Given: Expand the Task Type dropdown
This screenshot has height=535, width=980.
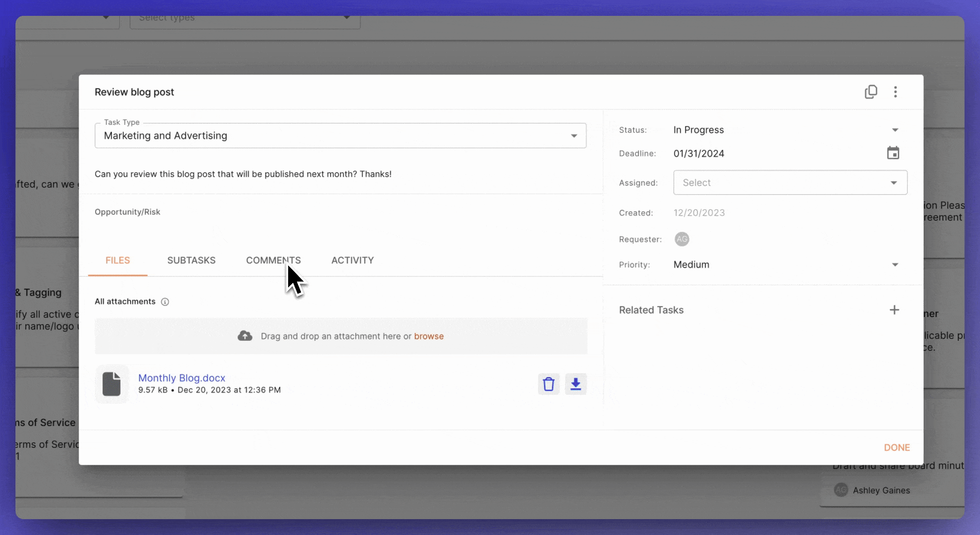Looking at the screenshot, I should (341, 136).
